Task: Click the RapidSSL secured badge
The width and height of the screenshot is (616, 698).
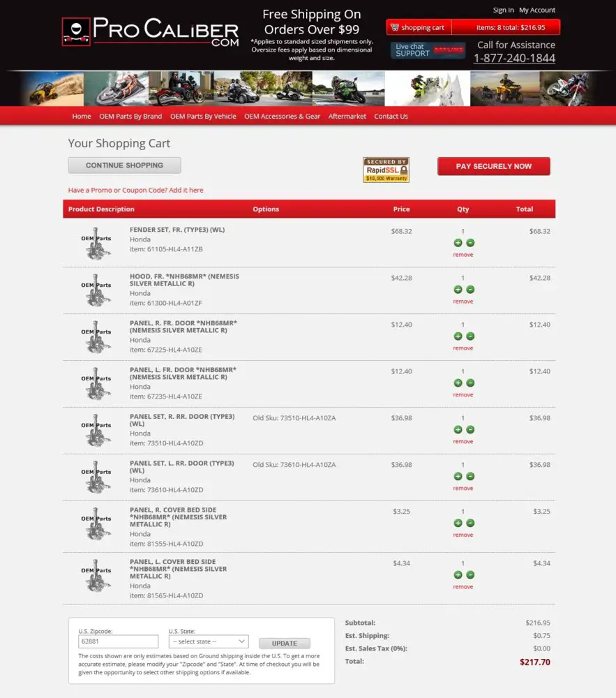Action: point(386,170)
